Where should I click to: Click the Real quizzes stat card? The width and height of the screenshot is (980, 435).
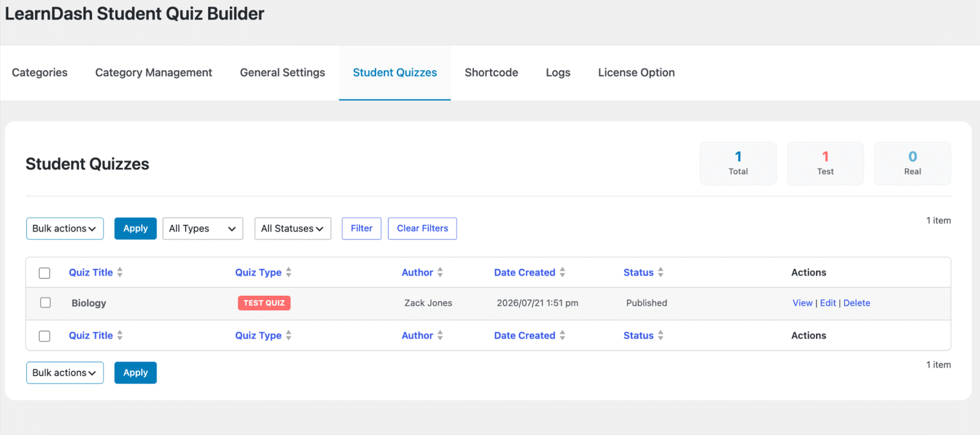click(x=913, y=164)
